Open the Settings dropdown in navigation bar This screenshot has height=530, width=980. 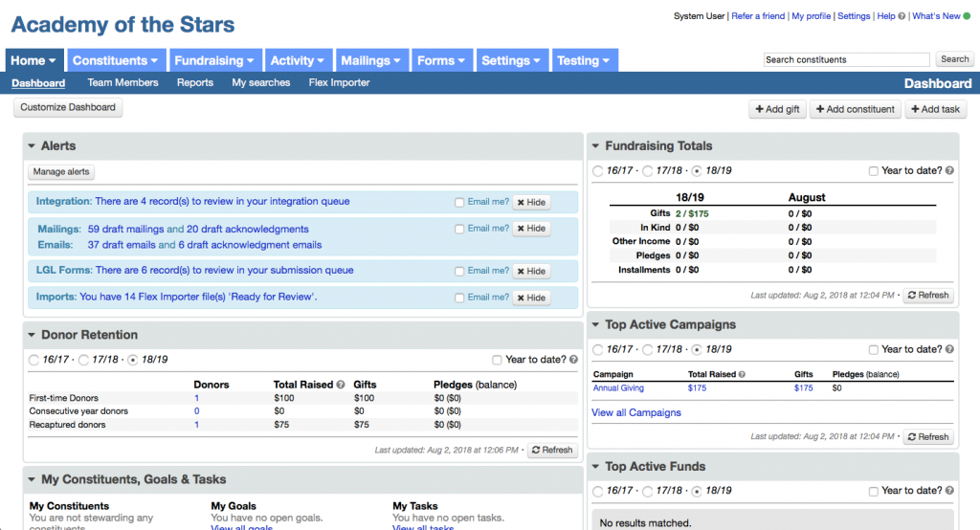click(x=512, y=60)
